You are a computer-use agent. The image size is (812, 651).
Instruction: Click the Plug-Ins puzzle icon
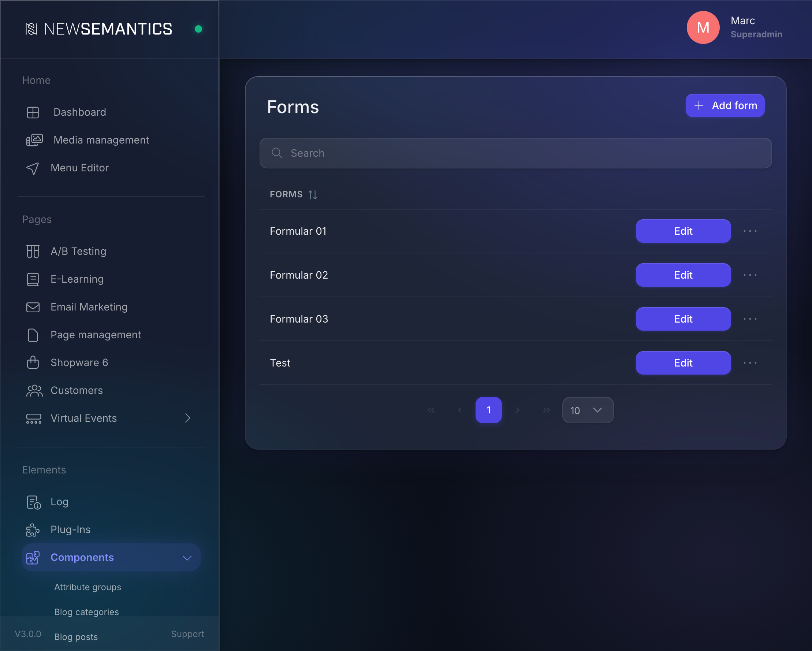[33, 530]
